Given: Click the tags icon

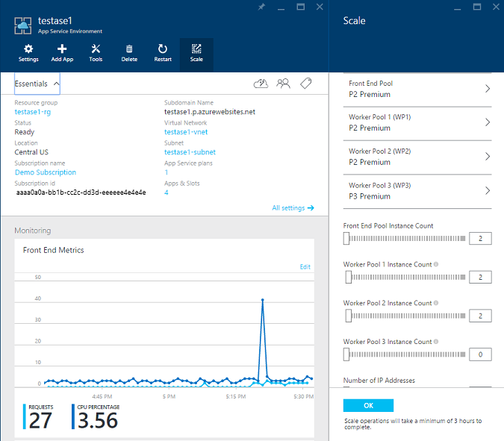Looking at the screenshot, I should 305,83.
